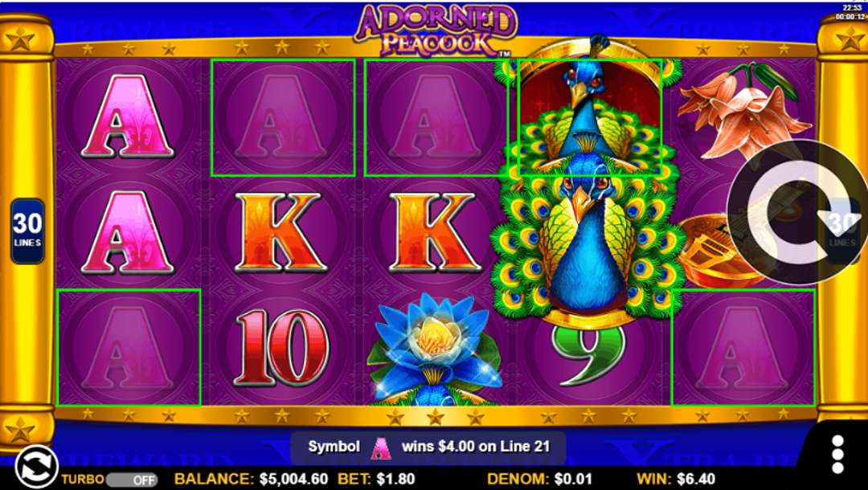Image resolution: width=868 pixels, height=490 pixels.
Task: Click the K symbol on third reel
Action: point(435,232)
